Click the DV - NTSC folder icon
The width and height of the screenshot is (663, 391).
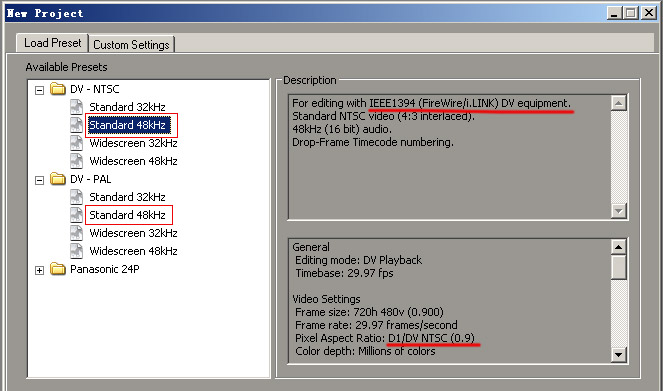tap(58, 89)
